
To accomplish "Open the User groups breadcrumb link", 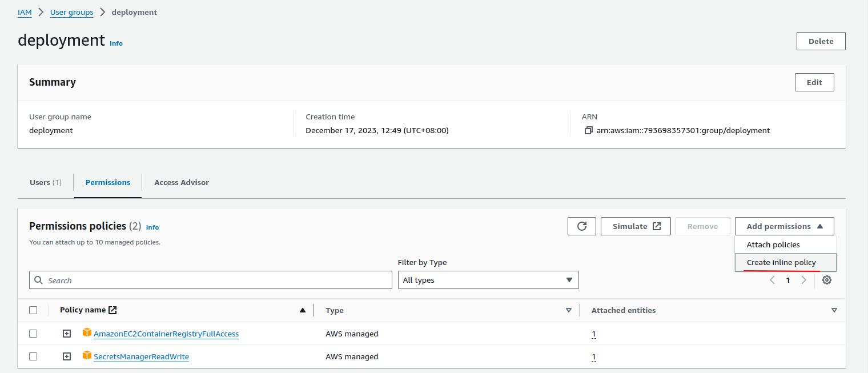I will pos(72,12).
